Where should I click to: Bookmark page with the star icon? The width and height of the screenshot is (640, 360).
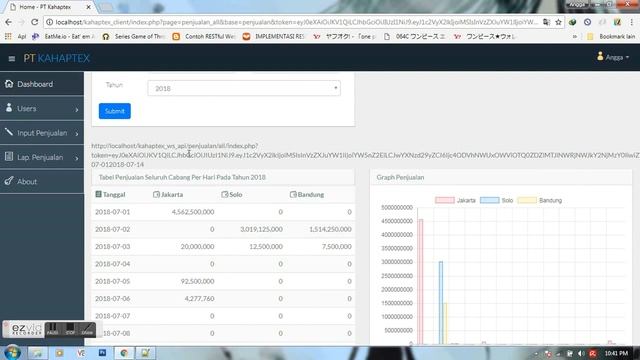point(558,22)
